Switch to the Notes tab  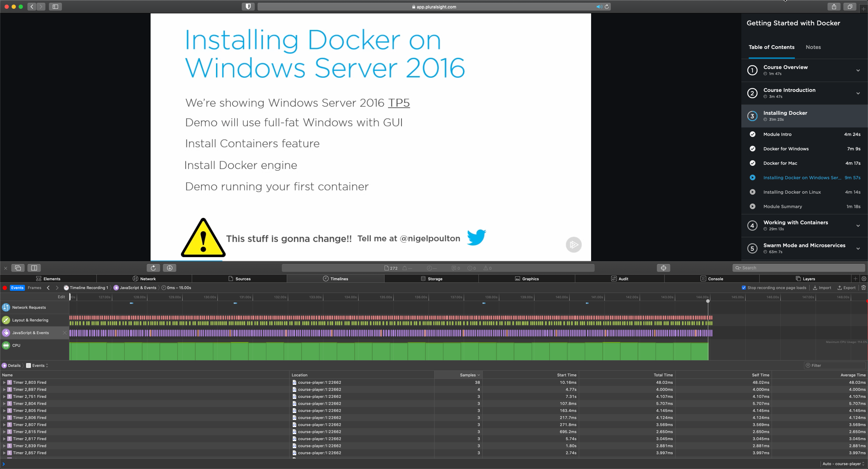(x=813, y=47)
